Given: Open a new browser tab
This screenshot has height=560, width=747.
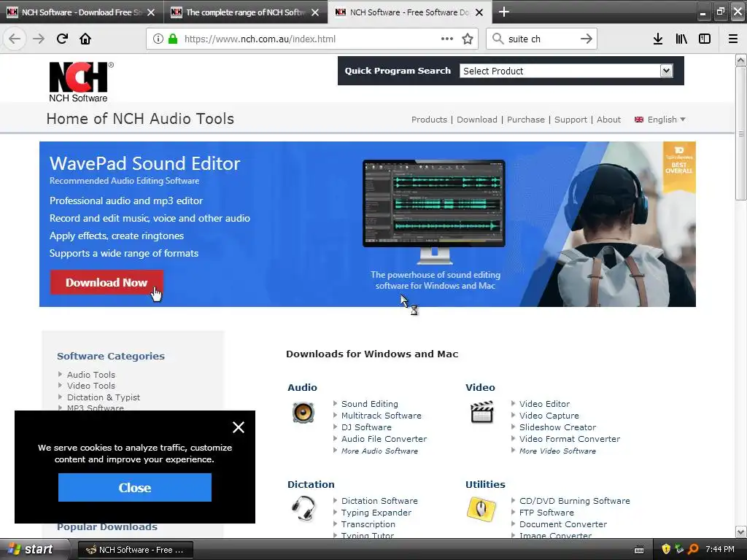Looking at the screenshot, I should pyautogui.click(x=503, y=12).
